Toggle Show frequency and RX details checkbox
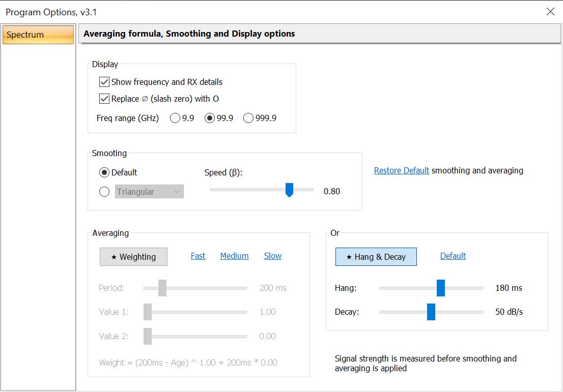Viewport: 563px width, 392px height. (104, 82)
